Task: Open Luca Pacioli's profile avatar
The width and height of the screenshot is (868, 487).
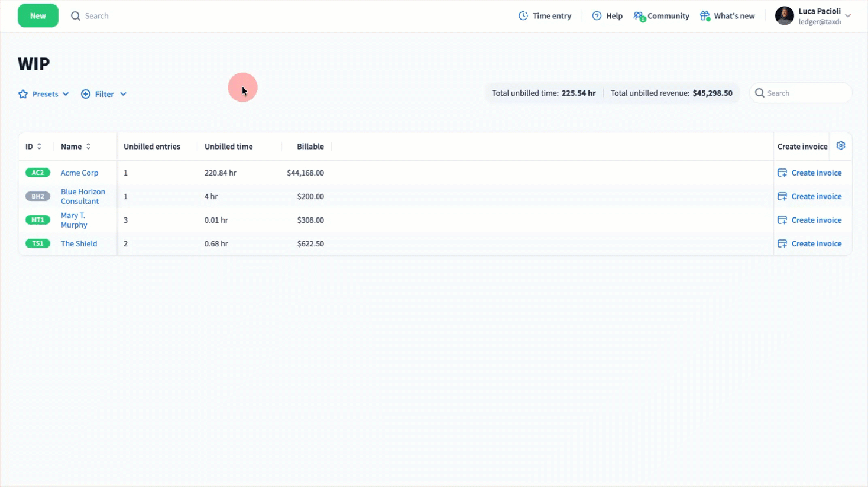Action: [x=784, y=16]
